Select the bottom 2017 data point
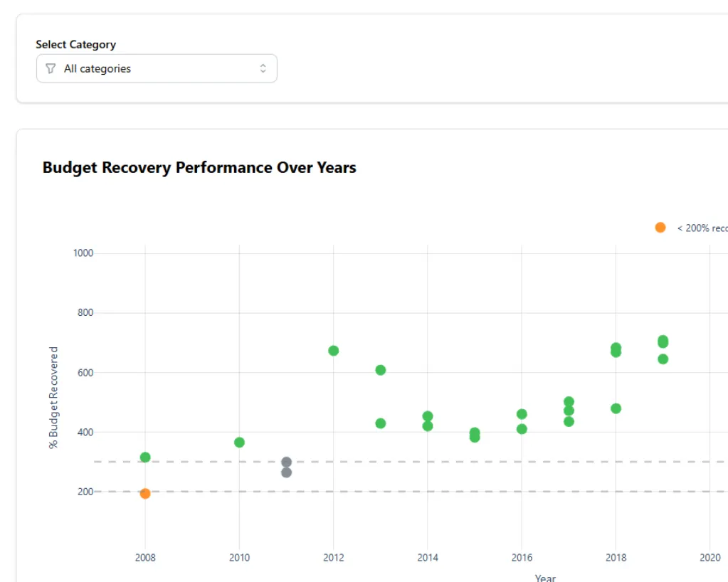728x582 pixels. (x=569, y=422)
